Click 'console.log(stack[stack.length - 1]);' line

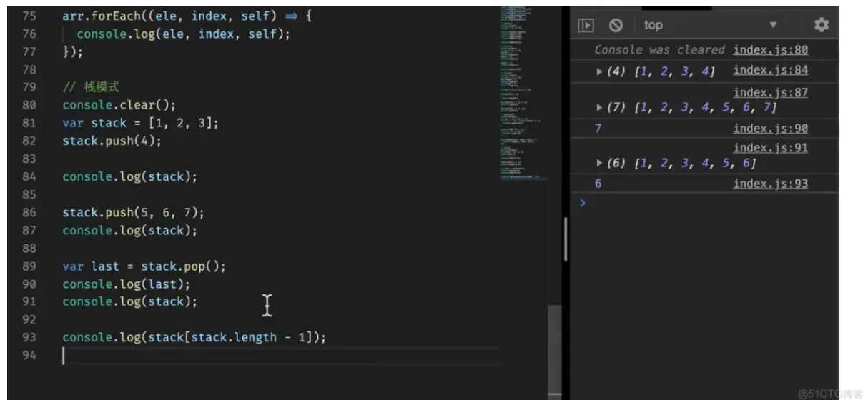coord(194,337)
